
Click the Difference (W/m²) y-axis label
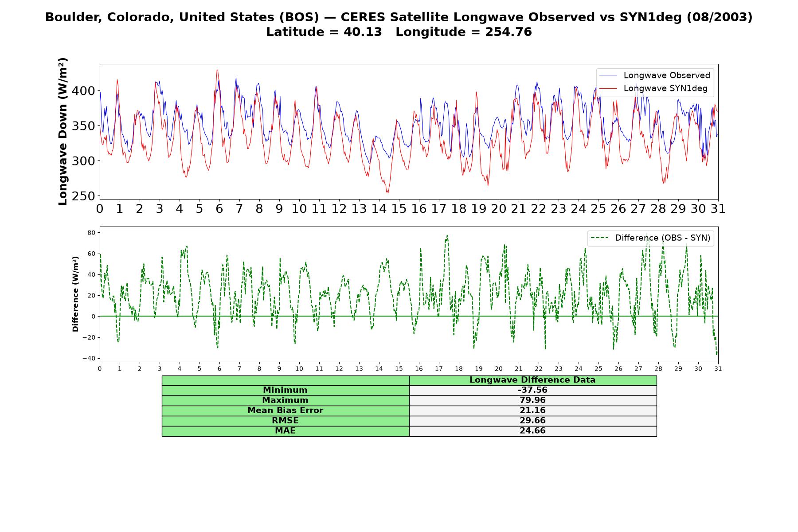point(75,294)
